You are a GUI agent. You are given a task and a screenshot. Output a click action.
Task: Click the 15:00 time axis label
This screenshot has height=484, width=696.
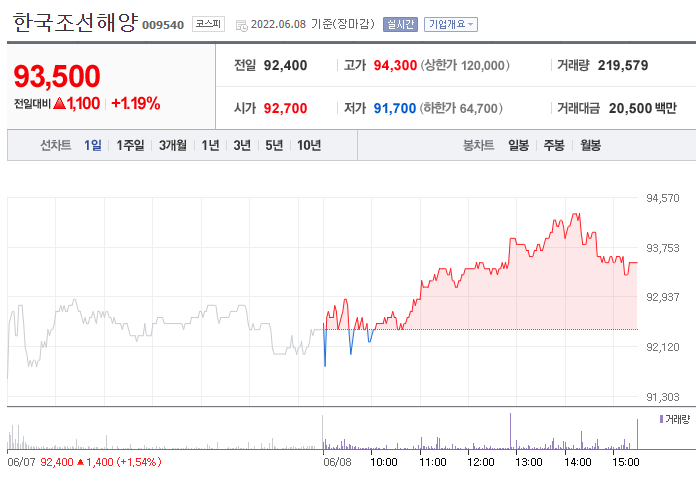625,462
